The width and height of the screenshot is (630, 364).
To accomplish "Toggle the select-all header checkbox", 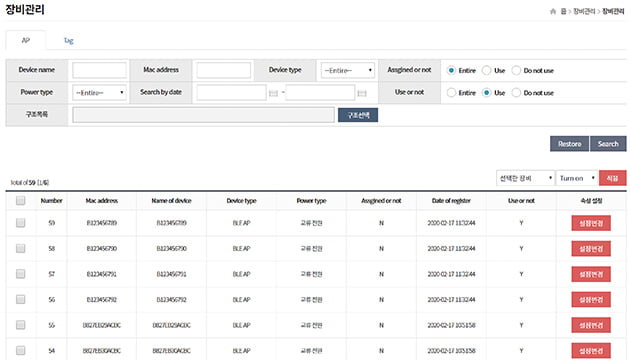I will 20,200.
